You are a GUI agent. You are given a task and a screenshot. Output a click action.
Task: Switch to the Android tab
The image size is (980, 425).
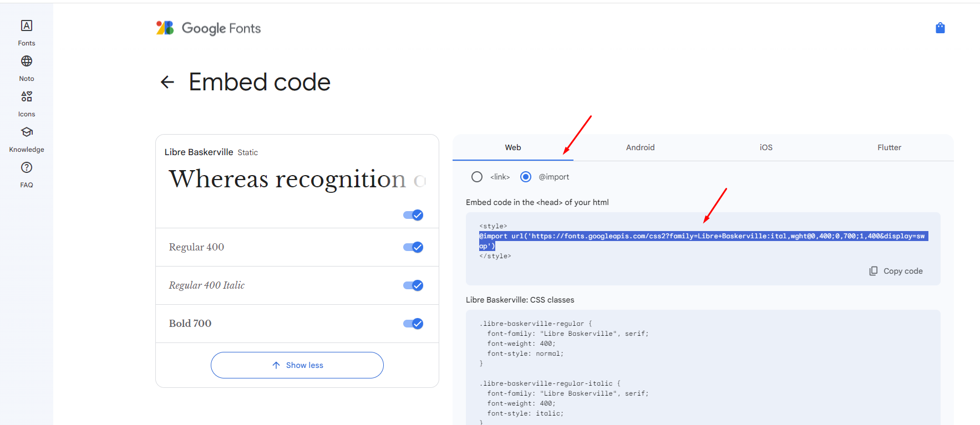click(x=640, y=147)
